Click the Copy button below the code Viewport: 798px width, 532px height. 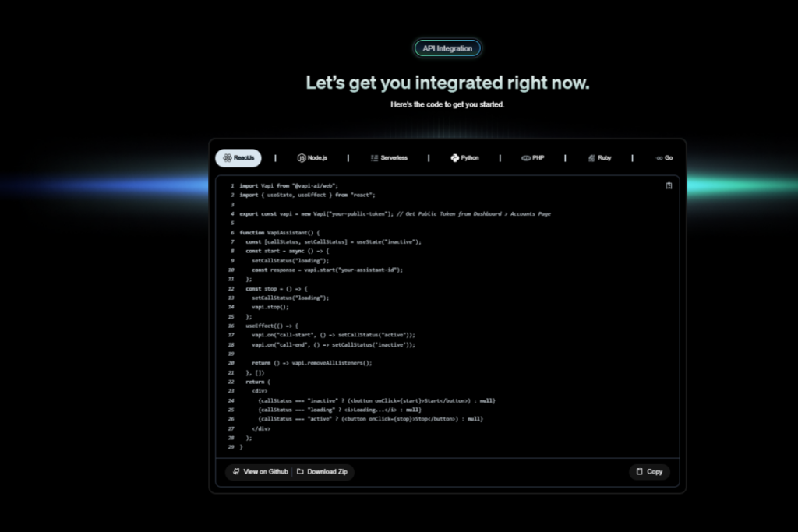(x=649, y=471)
